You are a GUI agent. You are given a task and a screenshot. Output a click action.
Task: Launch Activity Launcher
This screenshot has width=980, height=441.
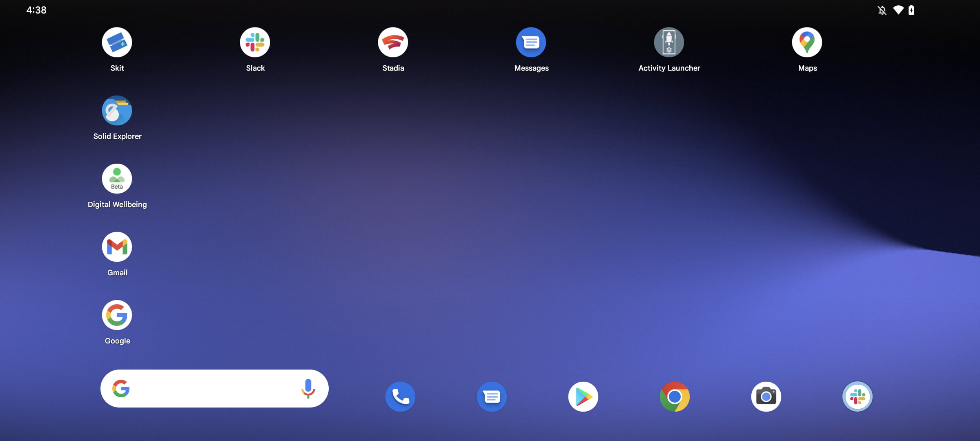pos(669,42)
